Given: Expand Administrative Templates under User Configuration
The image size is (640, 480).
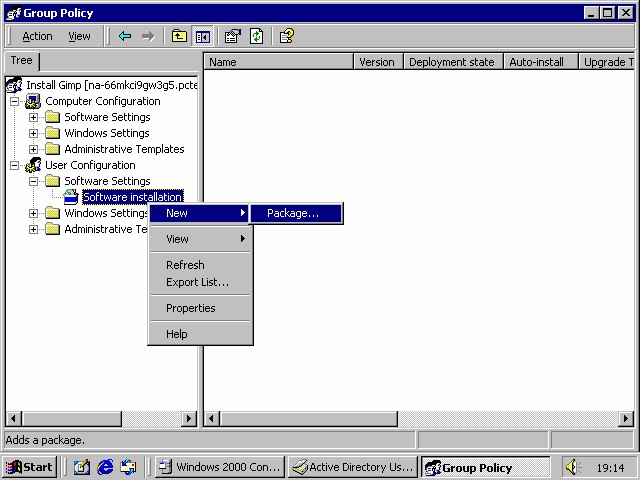Looking at the screenshot, I should [x=33, y=229].
